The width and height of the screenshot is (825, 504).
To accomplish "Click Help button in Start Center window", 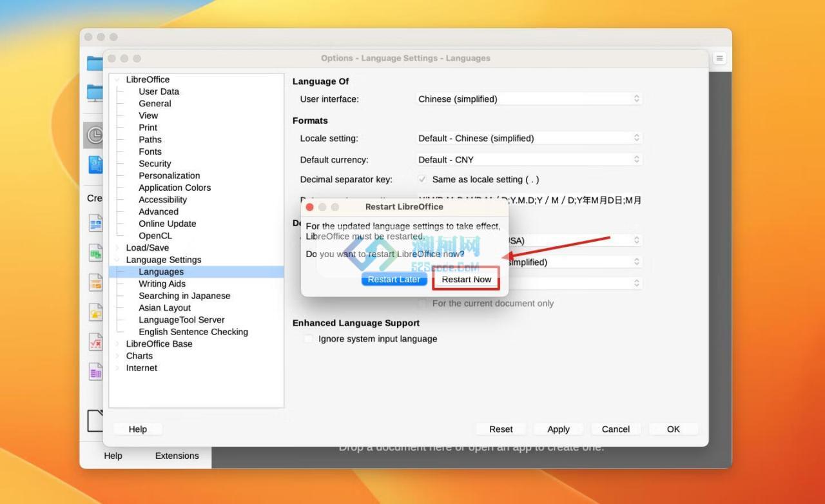I will (113, 456).
